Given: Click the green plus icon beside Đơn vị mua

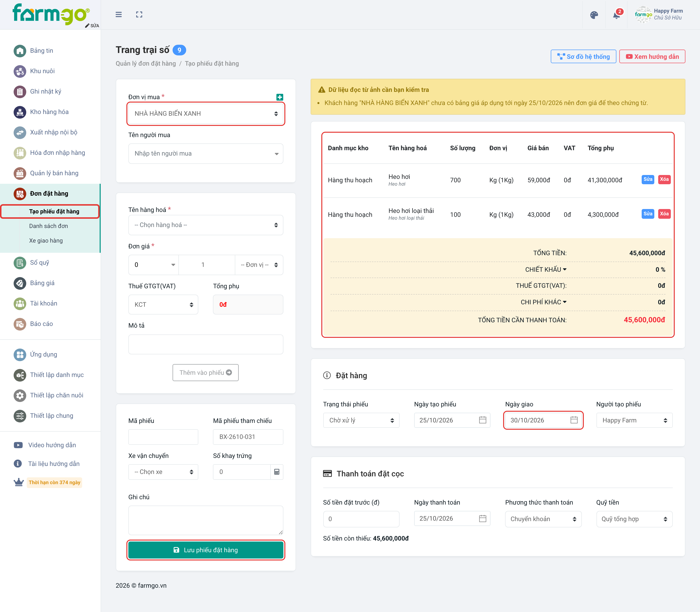Looking at the screenshot, I should coord(280,97).
